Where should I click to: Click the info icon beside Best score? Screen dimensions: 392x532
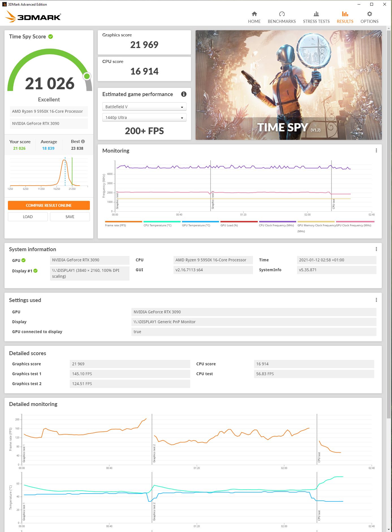[83, 141]
